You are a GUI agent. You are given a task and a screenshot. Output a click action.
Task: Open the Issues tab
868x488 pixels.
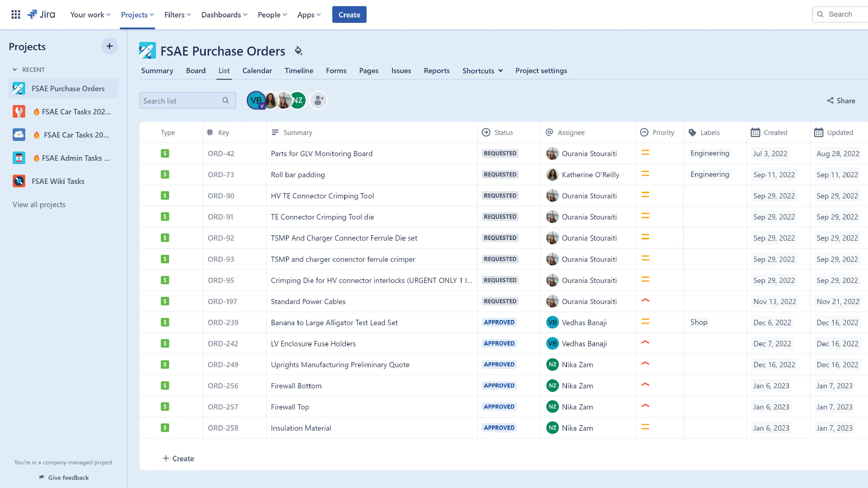(401, 70)
